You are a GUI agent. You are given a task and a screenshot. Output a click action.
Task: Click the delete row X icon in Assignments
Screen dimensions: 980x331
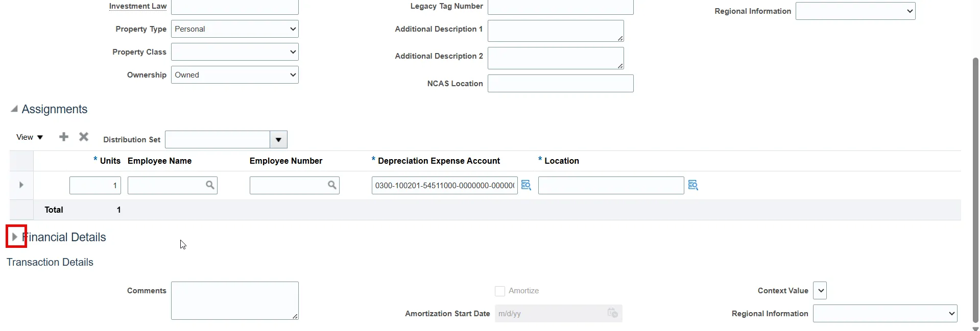pyautogui.click(x=84, y=137)
